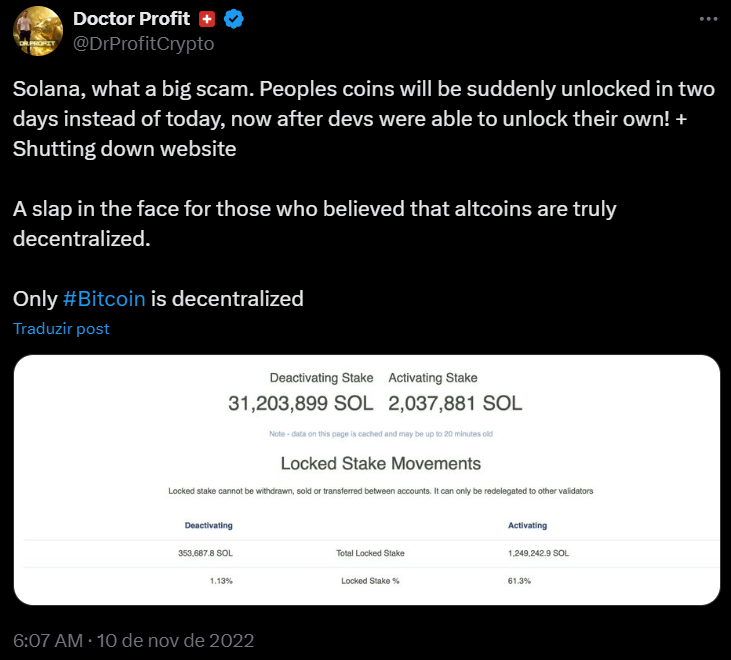The height and width of the screenshot is (660, 731).
Task: Click the tweet timestamp 6:07 AM
Action: pyautogui.click(x=48, y=640)
